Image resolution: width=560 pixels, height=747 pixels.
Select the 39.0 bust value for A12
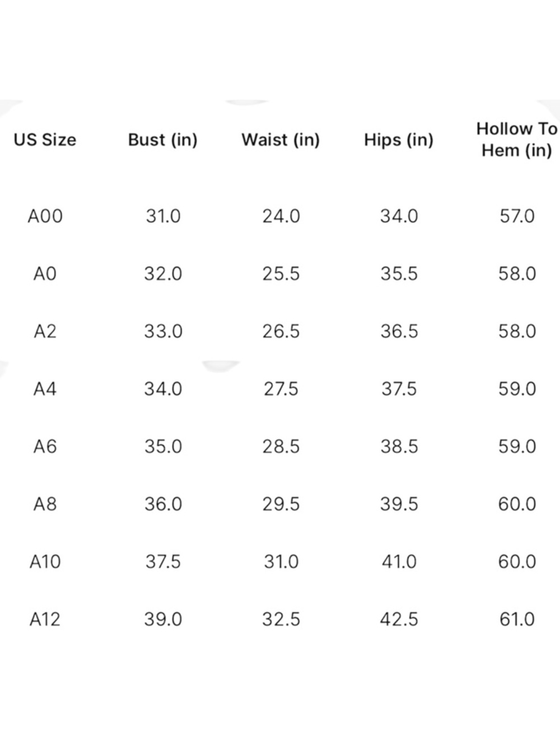pyautogui.click(x=163, y=619)
